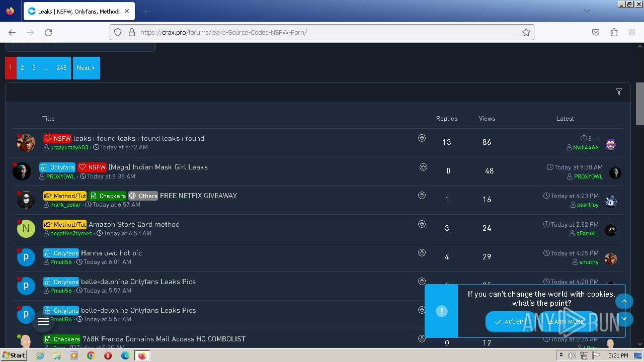The height and width of the screenshot is (362, 644).
Task: Jump to last page 245
Action: coord(61,68)
